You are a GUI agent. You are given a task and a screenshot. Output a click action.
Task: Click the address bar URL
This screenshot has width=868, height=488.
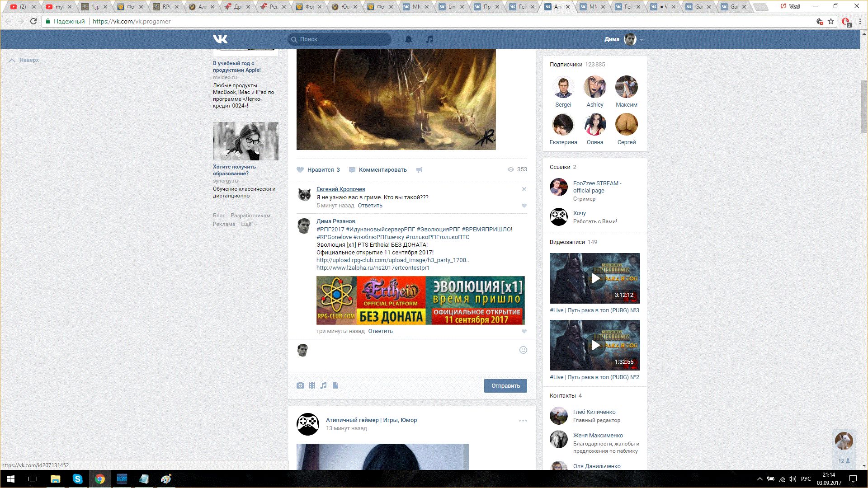[131, 21]
